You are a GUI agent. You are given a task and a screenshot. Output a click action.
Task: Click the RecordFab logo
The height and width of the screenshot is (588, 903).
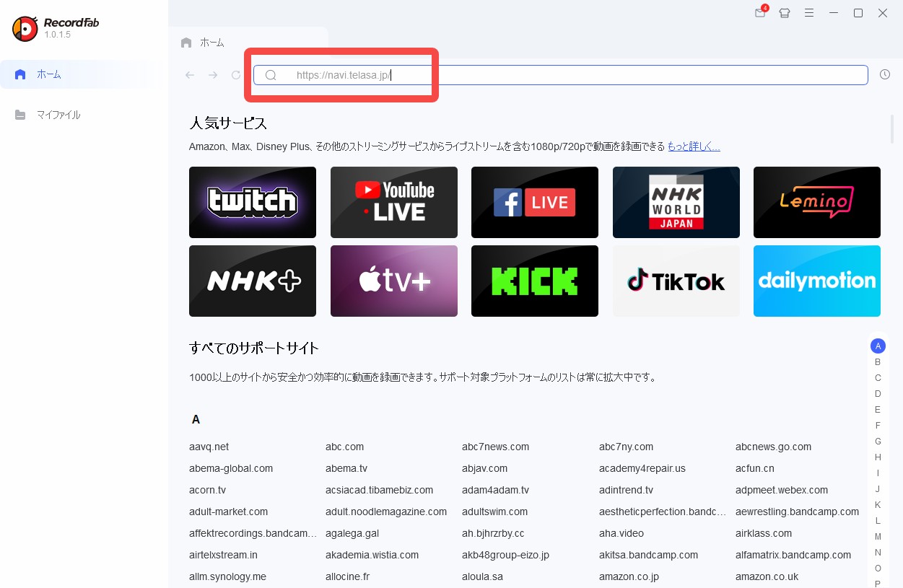click(25, 28)
